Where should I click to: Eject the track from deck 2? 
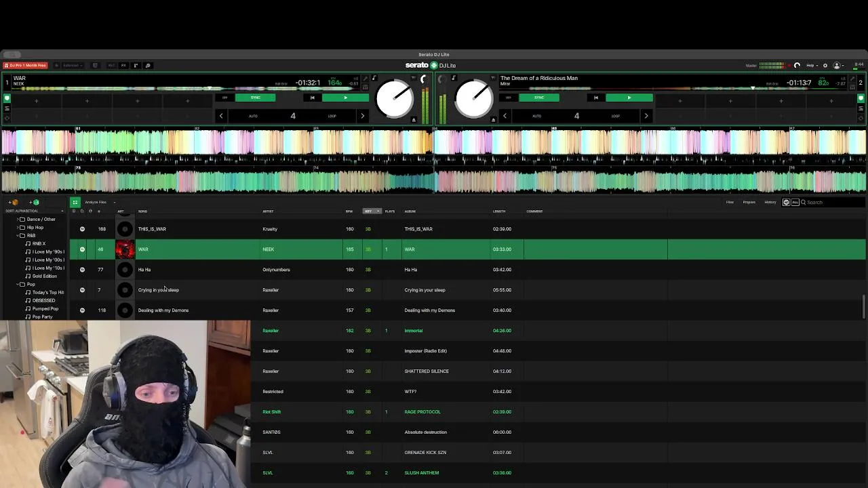pyautogui.click(x=493, y=120)
